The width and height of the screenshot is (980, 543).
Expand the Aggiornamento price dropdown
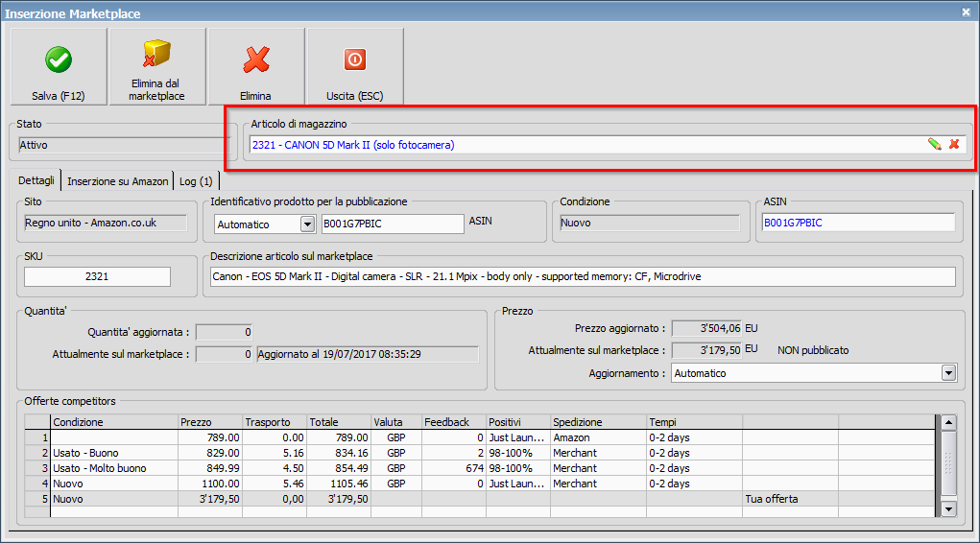[948, 373]
